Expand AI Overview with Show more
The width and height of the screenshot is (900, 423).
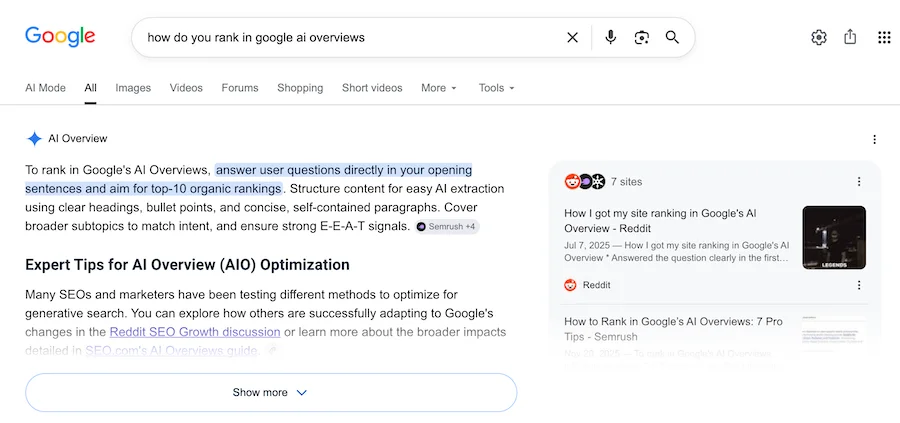click(271, 393)
